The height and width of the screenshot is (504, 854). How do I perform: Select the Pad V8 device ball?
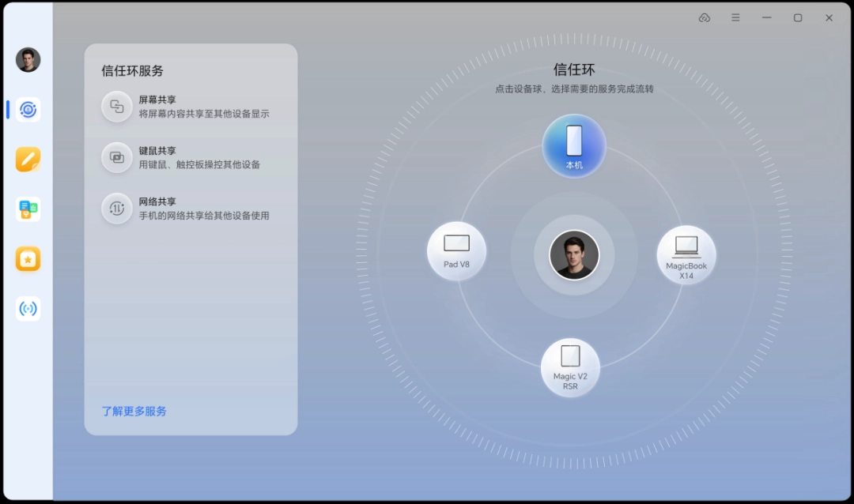456,251
